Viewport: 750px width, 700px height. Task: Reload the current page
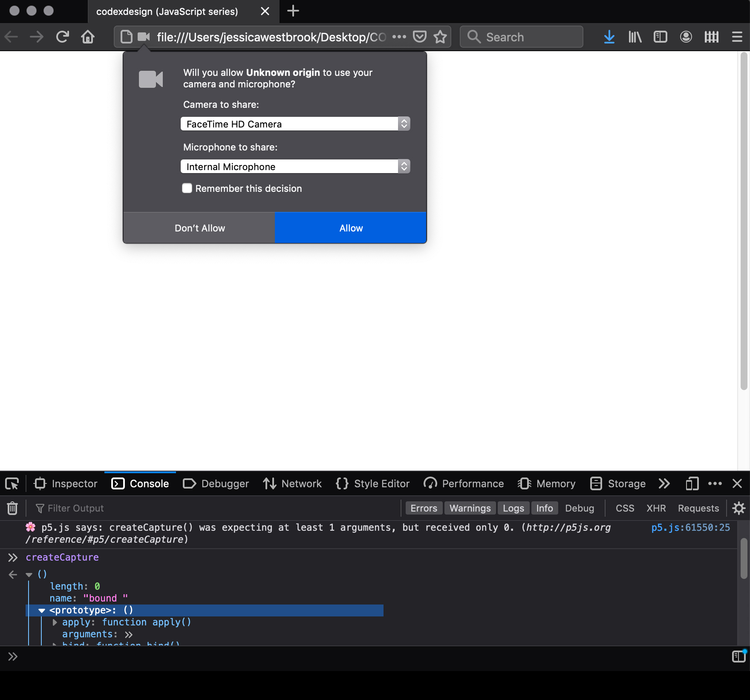click(x=63, y=37)
